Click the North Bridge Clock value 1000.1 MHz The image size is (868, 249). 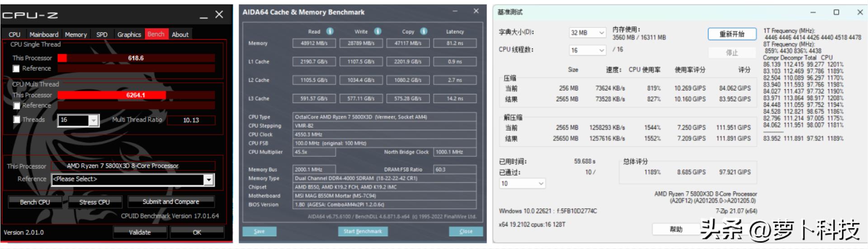pos(455,152)
